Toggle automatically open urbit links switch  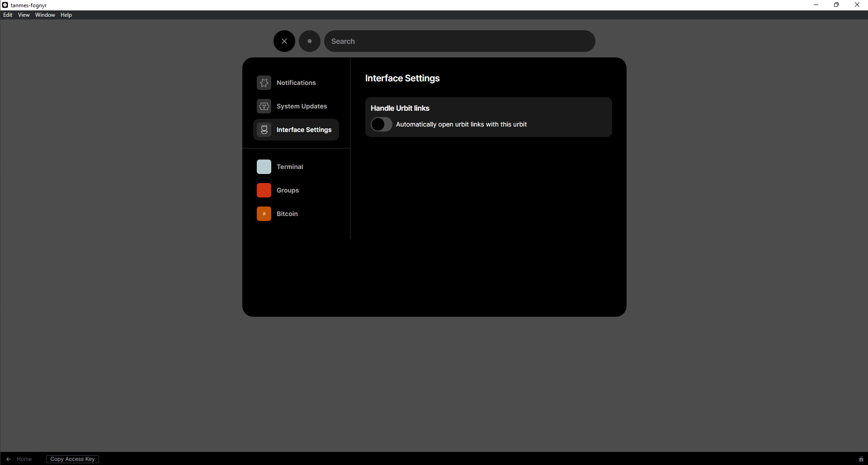[382, 124]
